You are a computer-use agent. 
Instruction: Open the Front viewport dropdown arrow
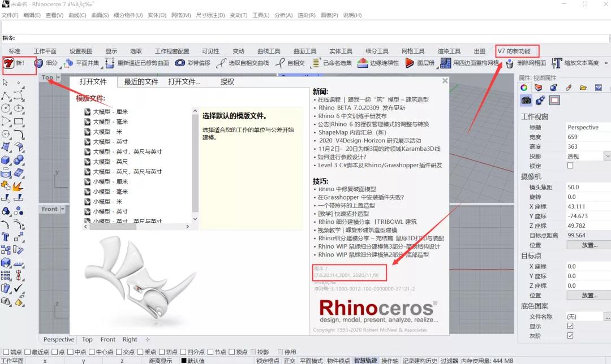(62, 209)
